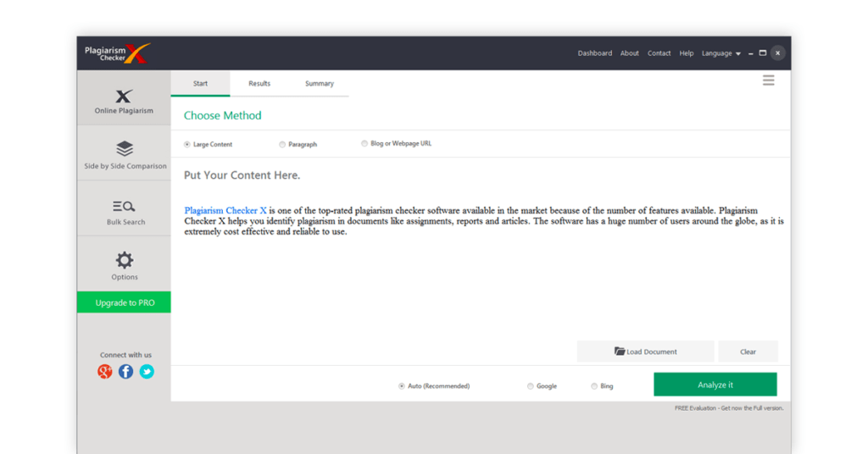Click the Load Document button
The height and width of the screenshot is (454, 868).
point(645,352)
